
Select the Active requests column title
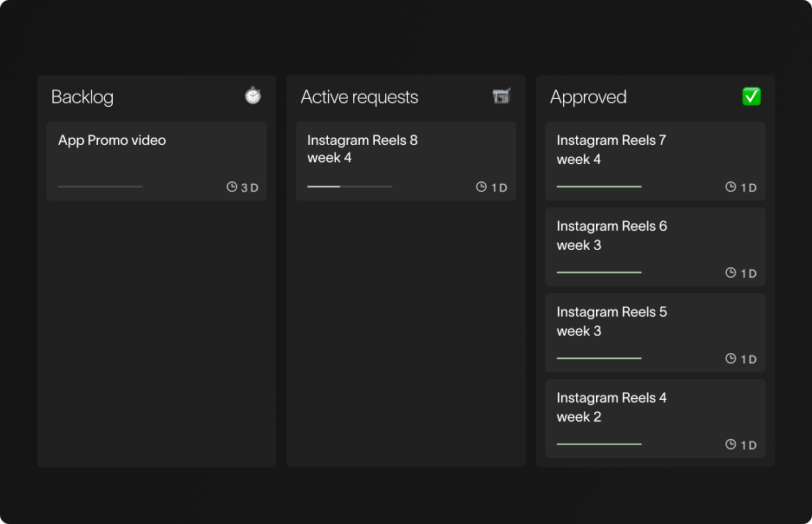coord(359,97)
